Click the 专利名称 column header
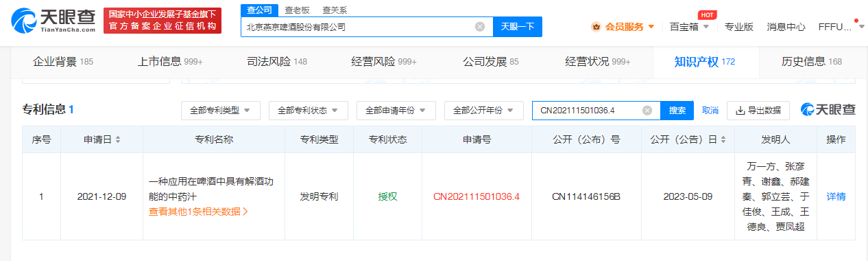Image resolution: width=868 pixels, height=261 pixels. point(214,139)
